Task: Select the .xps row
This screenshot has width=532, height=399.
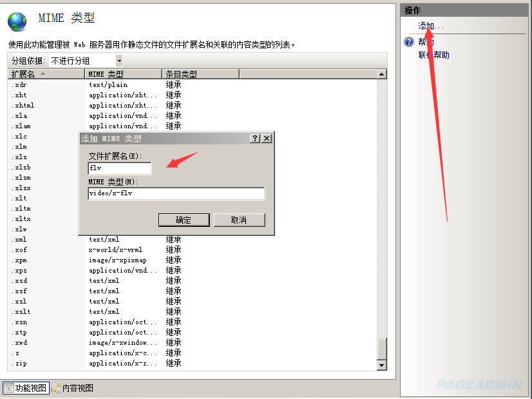Action: coord(192,271)
